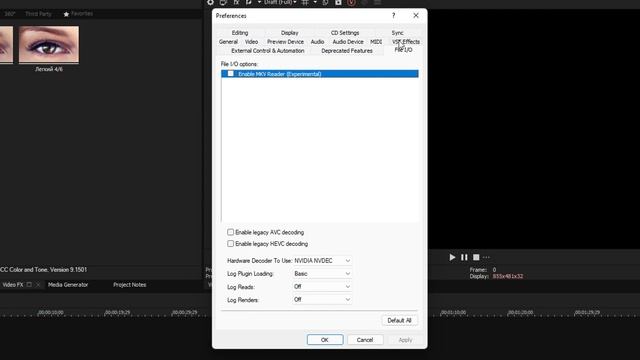Screen dimensions: 640x360
Task: Open the Log Renders dropdown
Action: pos(322,300)
